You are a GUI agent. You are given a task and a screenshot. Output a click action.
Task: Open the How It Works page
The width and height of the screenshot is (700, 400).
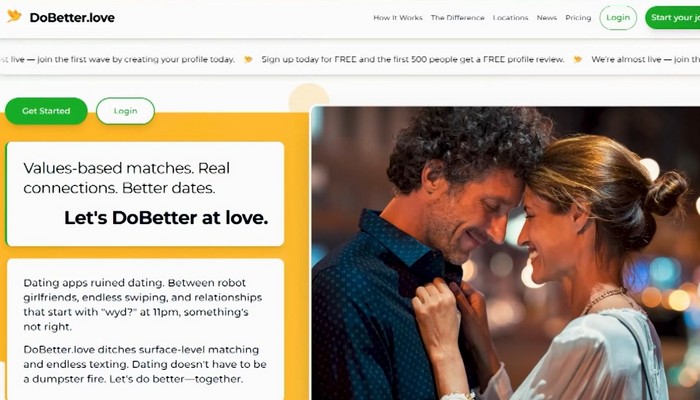point(398,18)
